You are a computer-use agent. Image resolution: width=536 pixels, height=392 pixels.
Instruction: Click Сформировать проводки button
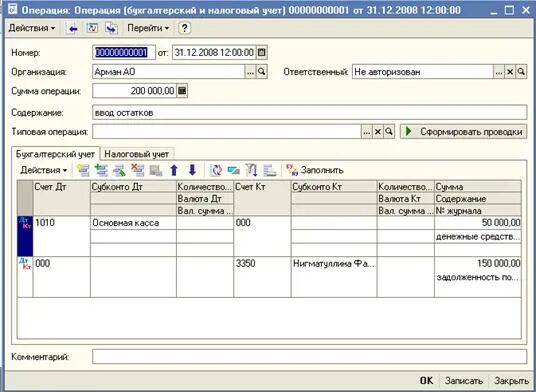coord(463,132)
